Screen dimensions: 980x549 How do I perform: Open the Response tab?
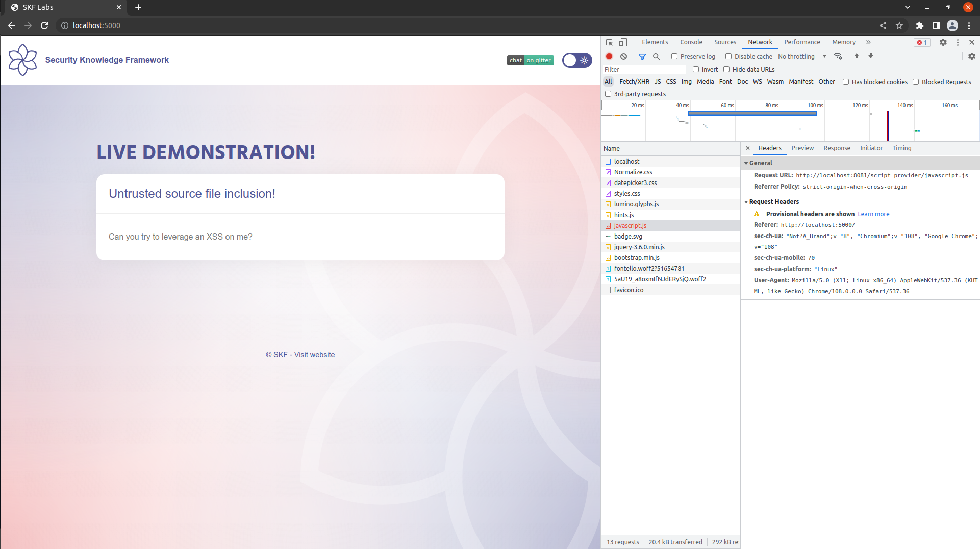[837, 148]
